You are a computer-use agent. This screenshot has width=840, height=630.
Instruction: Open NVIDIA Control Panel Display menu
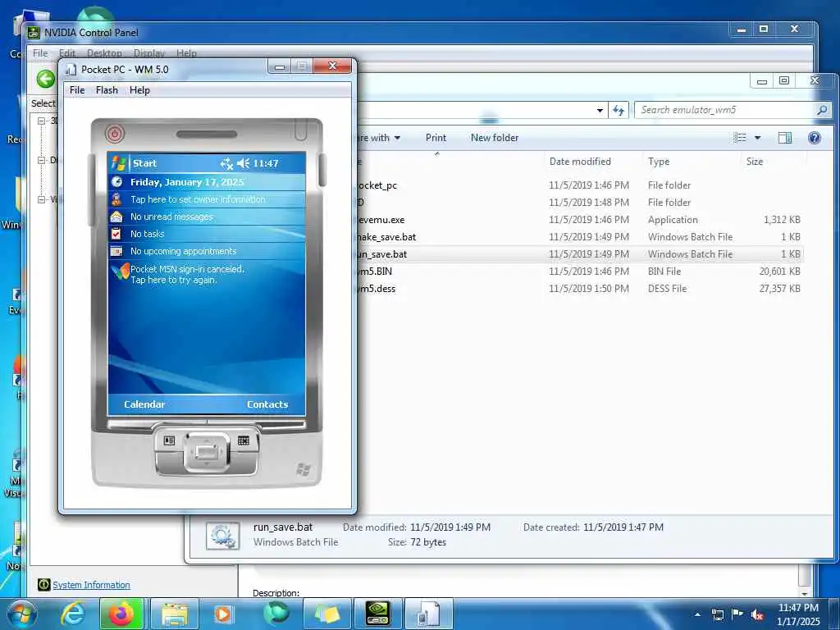(x=149, y=53)
